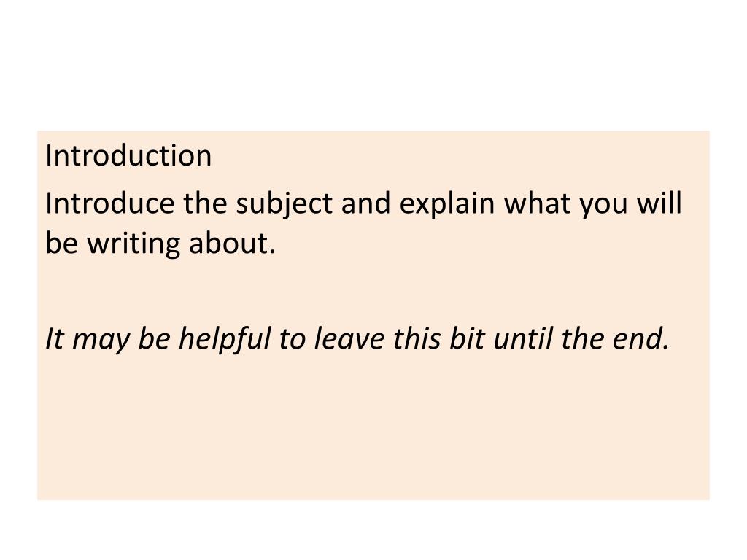Screen dimensions: 747x560
Task: Click the word "be" starting the second line
Action: click(62, 243)
